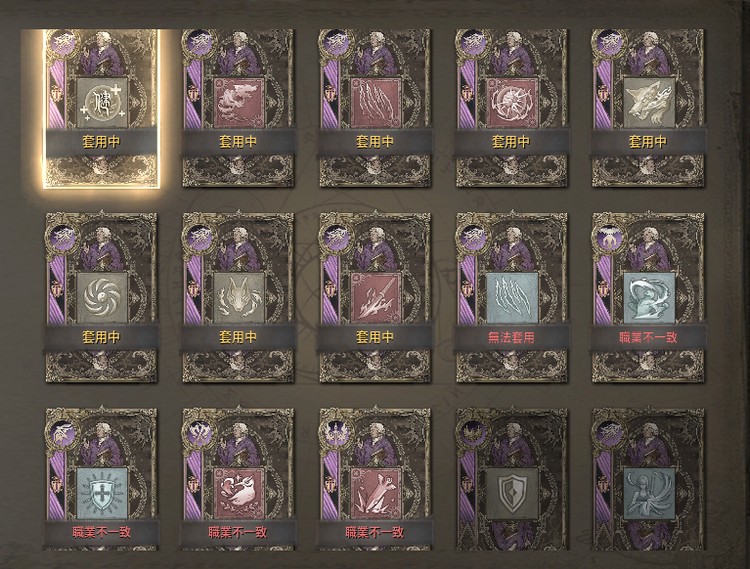
Task: Select the dim grey shield skill card
Action: click(x=512, y=479)
